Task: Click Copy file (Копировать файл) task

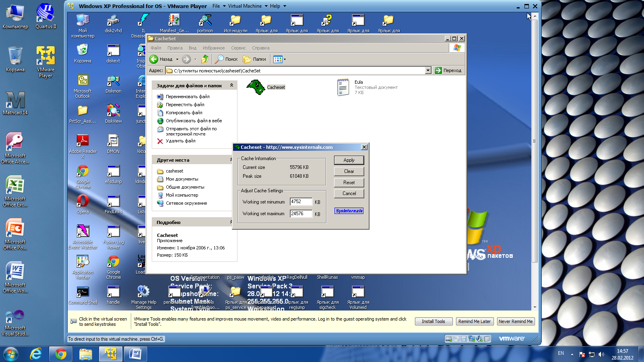Action: 184,113
